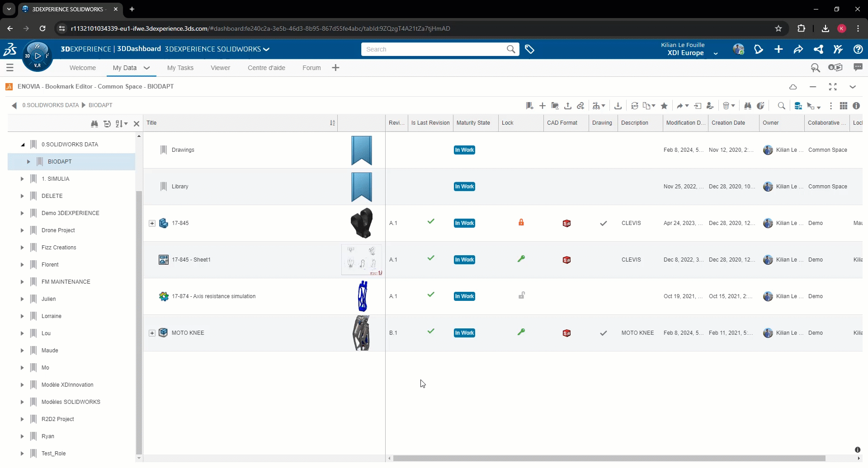Click the share arrow icon in the blue top bar
The height and width of the screenshot is (468, 868).
(x=798, y=49)
